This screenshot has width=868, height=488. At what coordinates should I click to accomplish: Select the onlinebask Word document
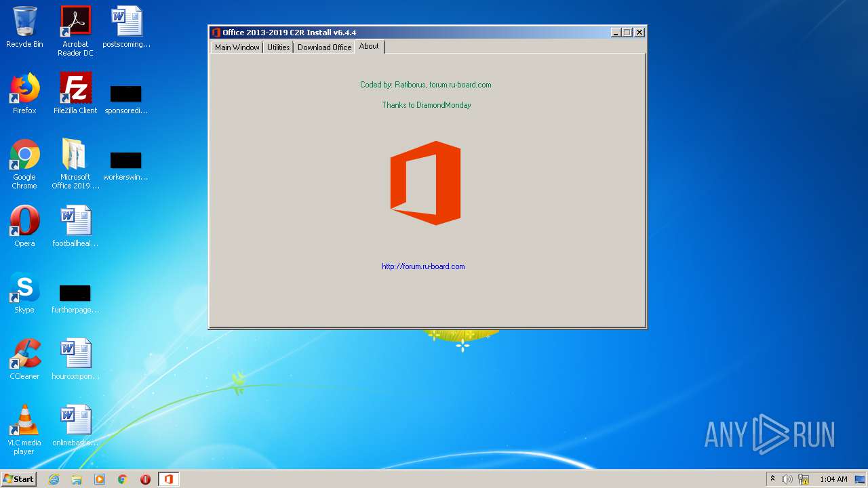pyautogui.click(x=75, y=426)
